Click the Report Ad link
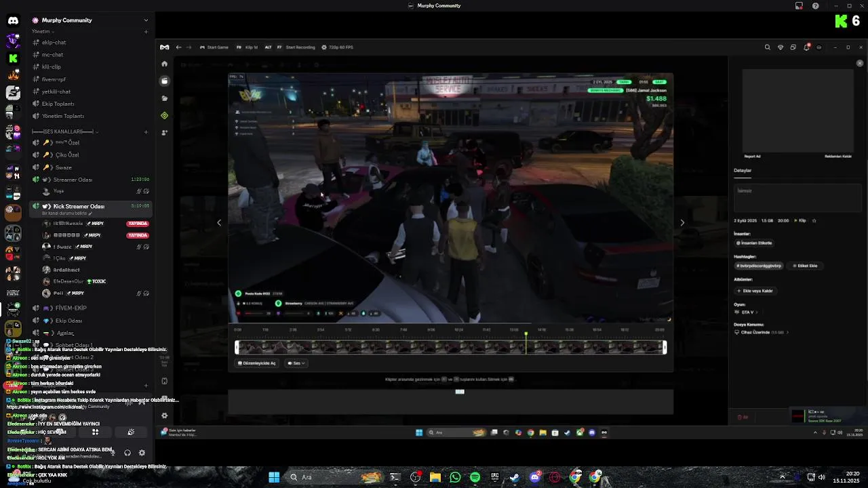The width and height of the screenshot is (868, 488). coord(752,157)
